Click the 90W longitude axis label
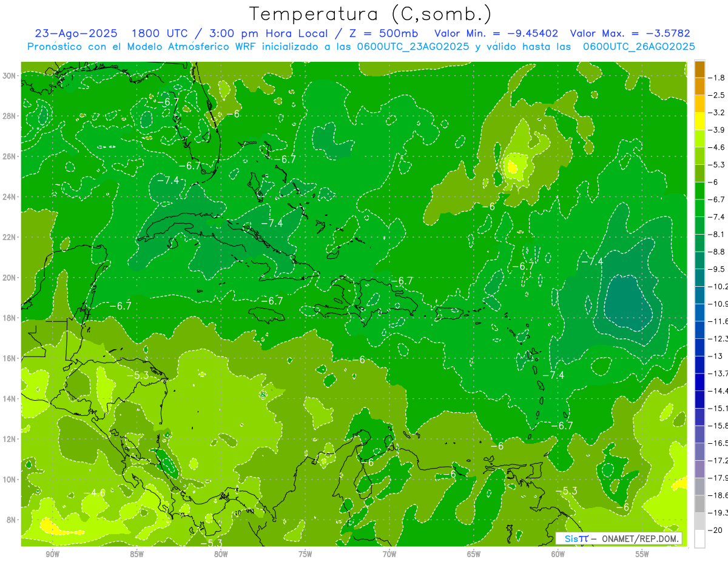Screen dimensions: 728x562 (52, 554)
